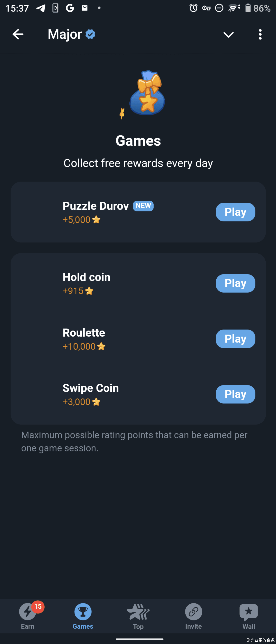Open the Top star tab

click(x=138, y=612)
